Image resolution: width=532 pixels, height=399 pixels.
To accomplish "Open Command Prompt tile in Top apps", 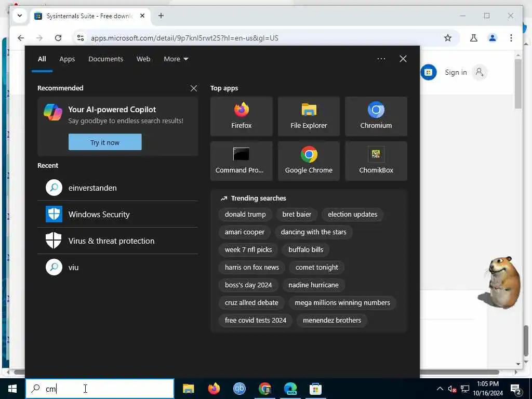I will coord(241,161).
